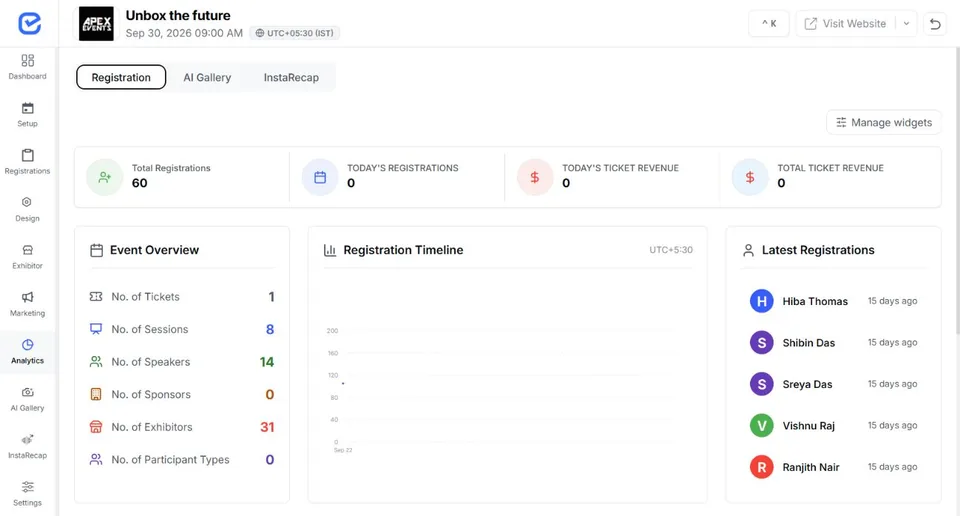Click the app logo at top left

(x=29, y=23)
